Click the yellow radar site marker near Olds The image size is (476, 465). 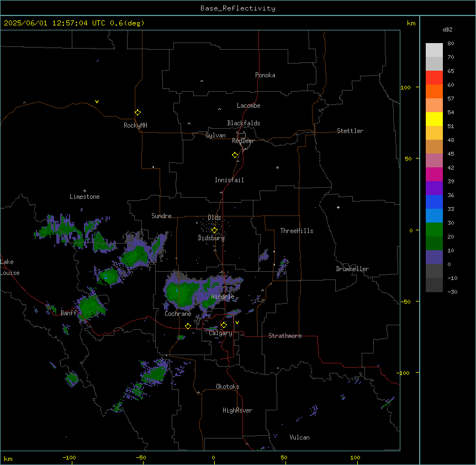[x=214, y=230]
